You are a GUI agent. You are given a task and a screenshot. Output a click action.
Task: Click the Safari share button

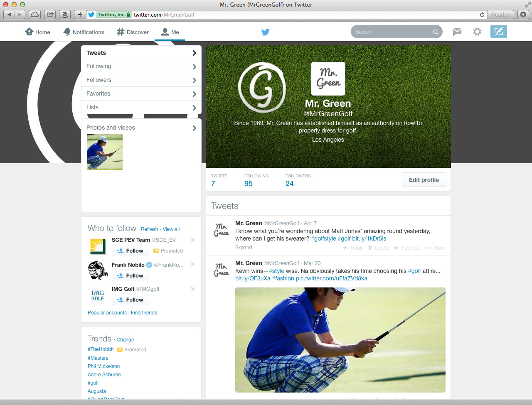click(x=50, y=15)
